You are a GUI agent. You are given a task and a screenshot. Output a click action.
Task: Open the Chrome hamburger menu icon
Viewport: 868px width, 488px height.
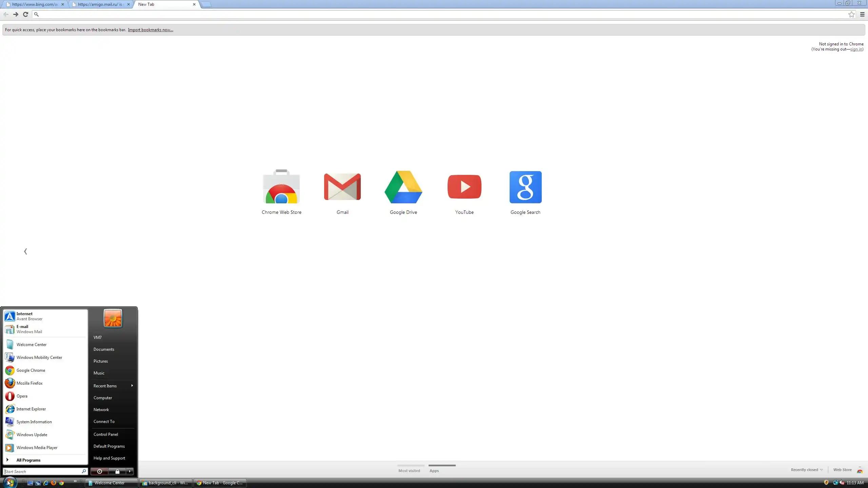pos(862,14)
